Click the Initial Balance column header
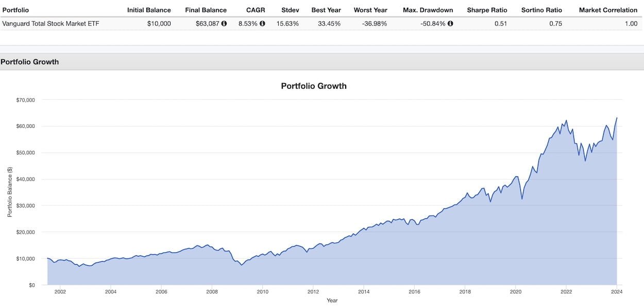Image resolution: width=644 pixels, height=307 pixels. point(149,10)
